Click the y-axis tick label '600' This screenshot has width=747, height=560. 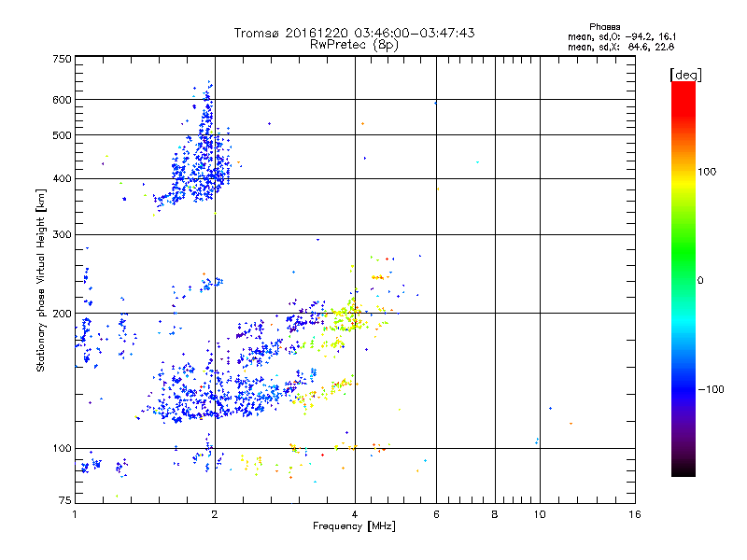point(62,100)
